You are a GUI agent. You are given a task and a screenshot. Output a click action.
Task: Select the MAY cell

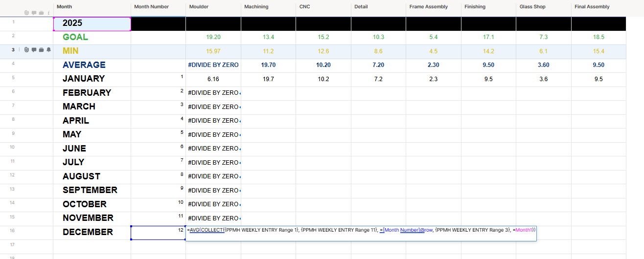coord(92,135)
